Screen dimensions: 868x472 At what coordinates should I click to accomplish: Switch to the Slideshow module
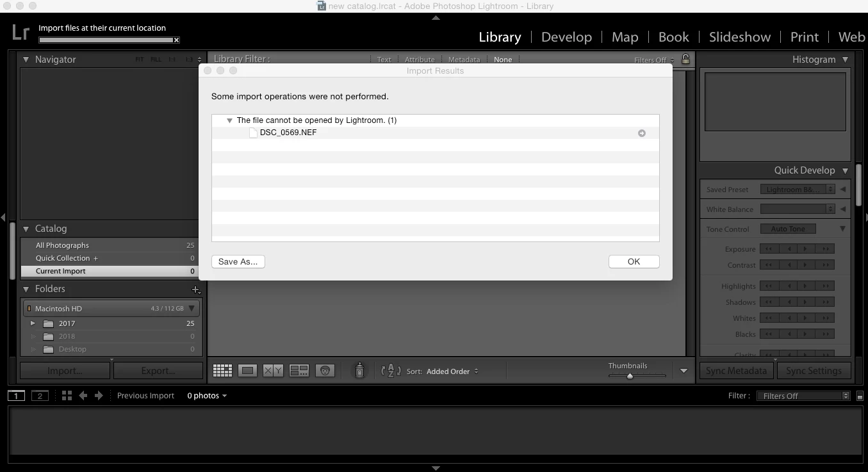coord(739,37)
